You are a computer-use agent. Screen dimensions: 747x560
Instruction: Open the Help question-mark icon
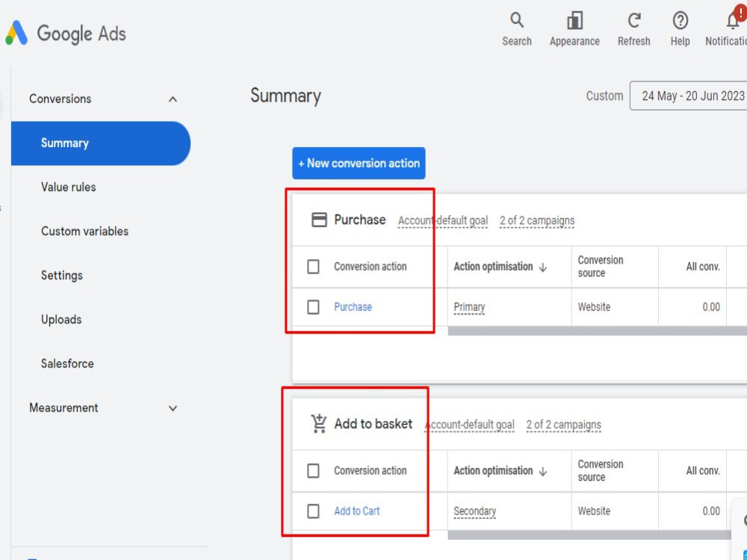pos(681,20)
